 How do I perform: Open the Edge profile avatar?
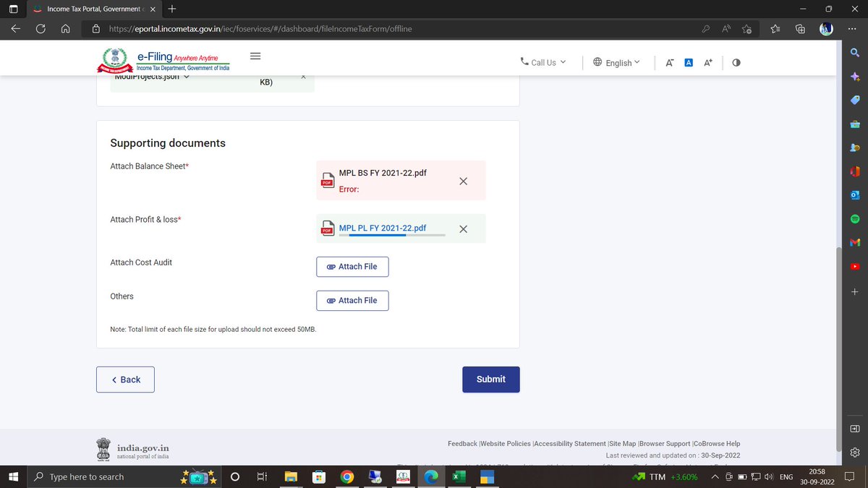tap(826, 29)
